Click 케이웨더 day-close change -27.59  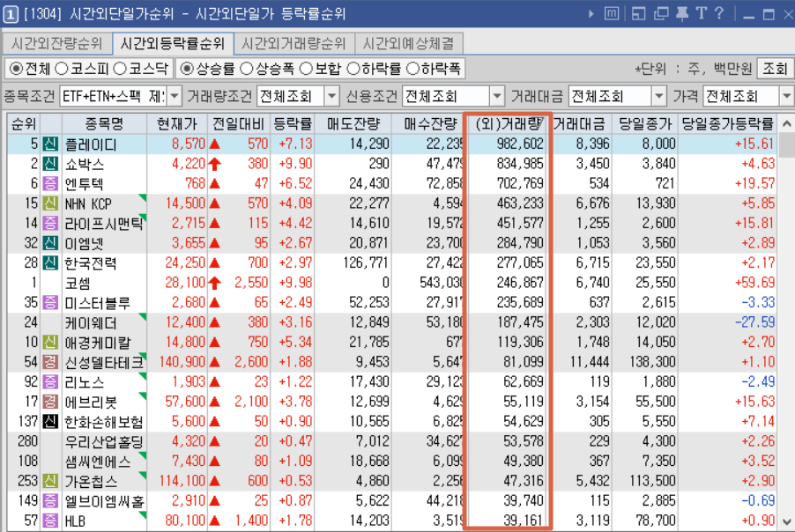755,321
